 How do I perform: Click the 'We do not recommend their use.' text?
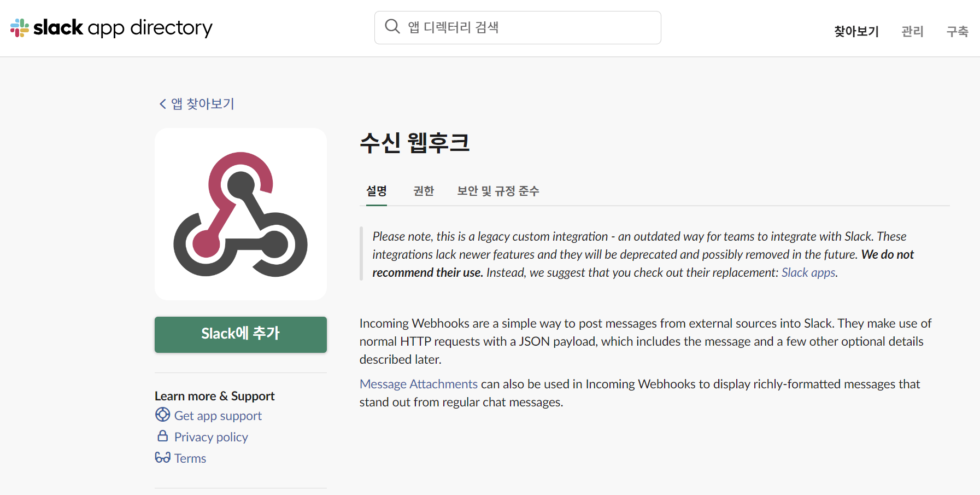tap(643, 263)
